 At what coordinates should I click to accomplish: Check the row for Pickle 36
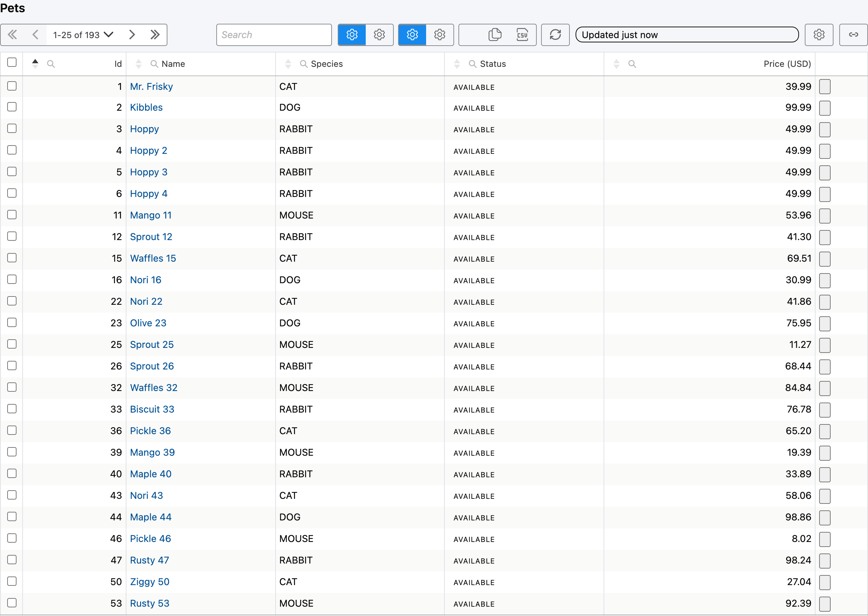coord(12,430)
